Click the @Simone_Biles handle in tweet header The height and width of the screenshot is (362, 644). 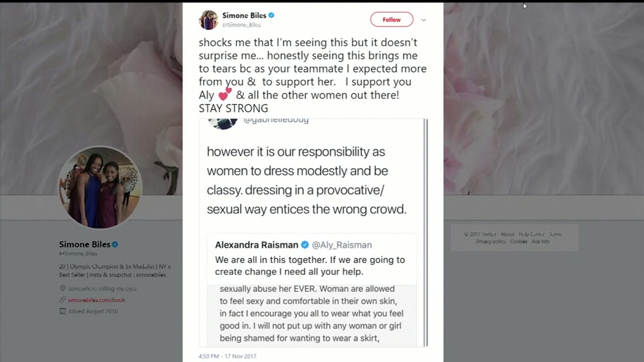(242, 25)
